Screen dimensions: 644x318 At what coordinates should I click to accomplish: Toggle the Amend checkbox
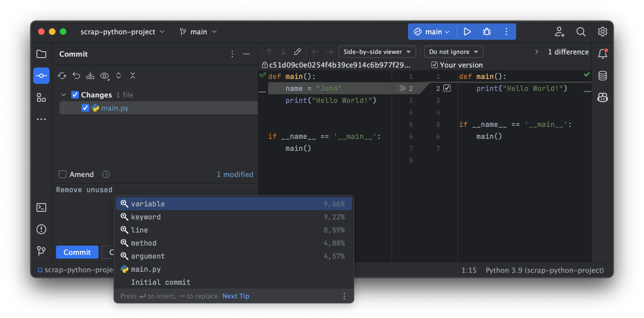click(61, 174)
